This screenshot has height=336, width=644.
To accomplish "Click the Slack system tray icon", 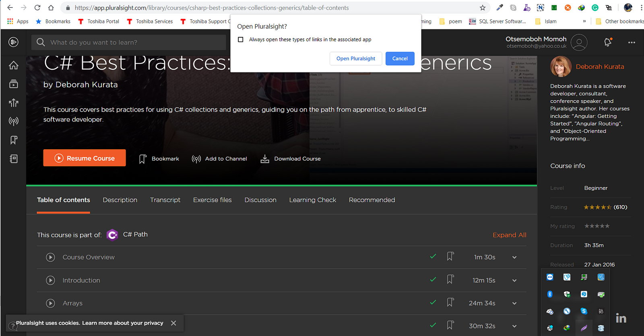I will coord(550,328).
